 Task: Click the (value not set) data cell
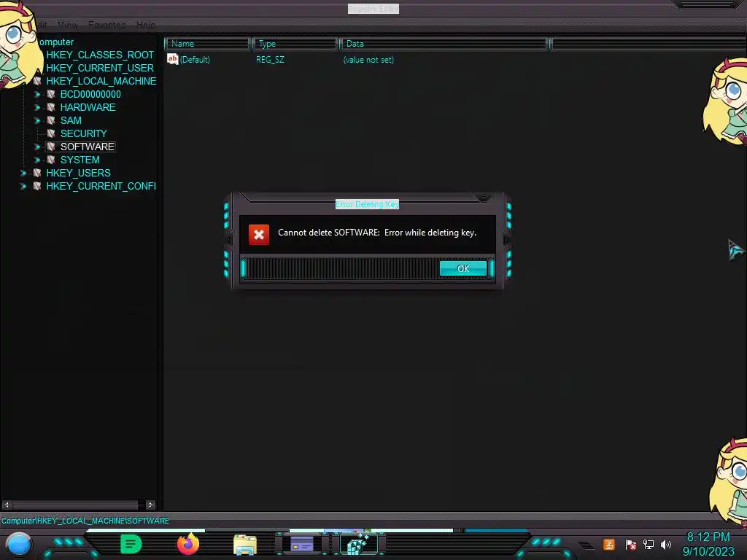(368, 60)
